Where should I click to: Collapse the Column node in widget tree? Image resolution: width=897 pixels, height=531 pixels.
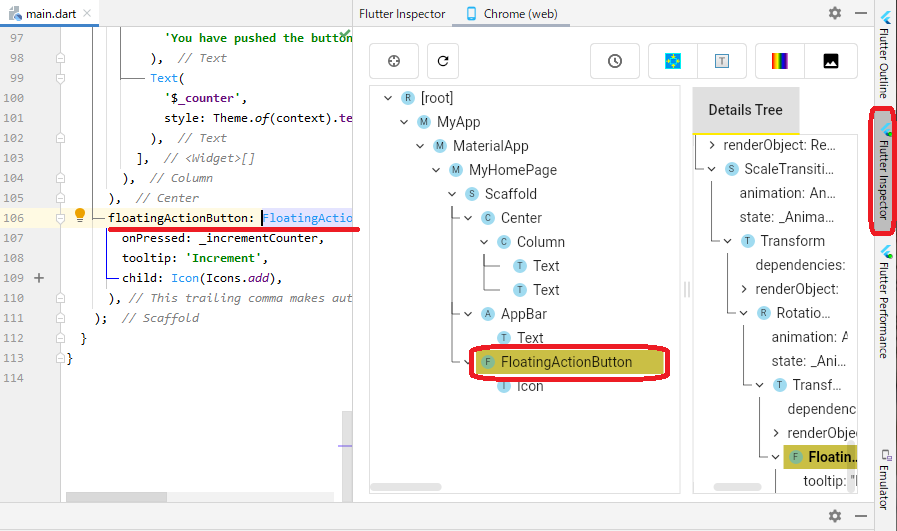point(484,242)
